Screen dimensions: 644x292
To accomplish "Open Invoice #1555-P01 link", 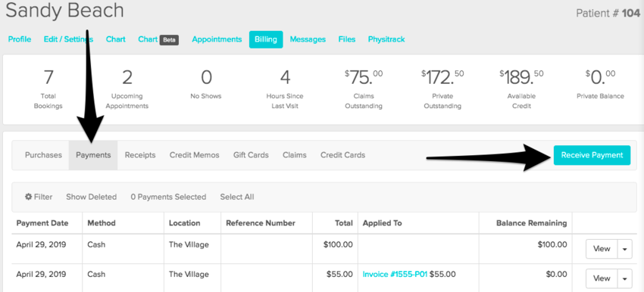I will tap(395, 274).
